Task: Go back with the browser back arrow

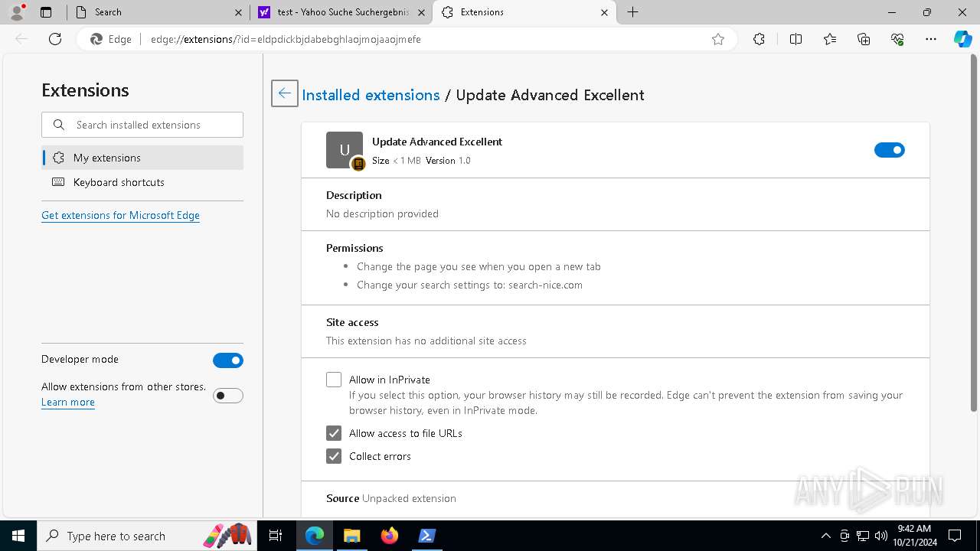Action: pyautogui.click(x=21, y=39)
